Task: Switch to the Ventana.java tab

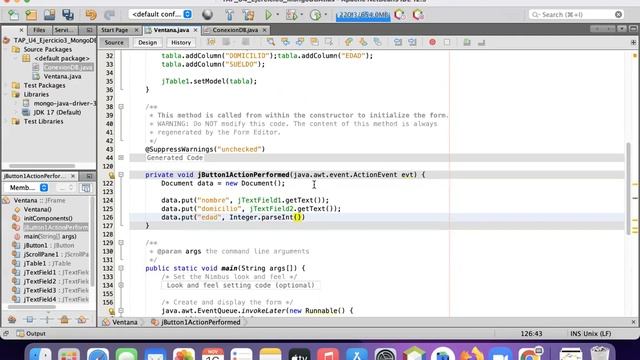Action: pos(171,30)
